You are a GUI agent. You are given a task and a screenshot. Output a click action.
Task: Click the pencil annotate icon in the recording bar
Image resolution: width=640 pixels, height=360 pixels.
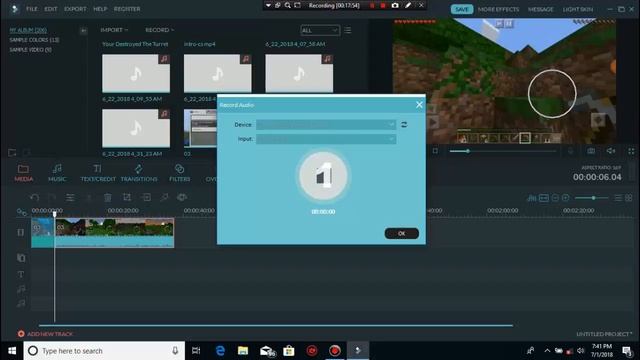tap(408, 5)
